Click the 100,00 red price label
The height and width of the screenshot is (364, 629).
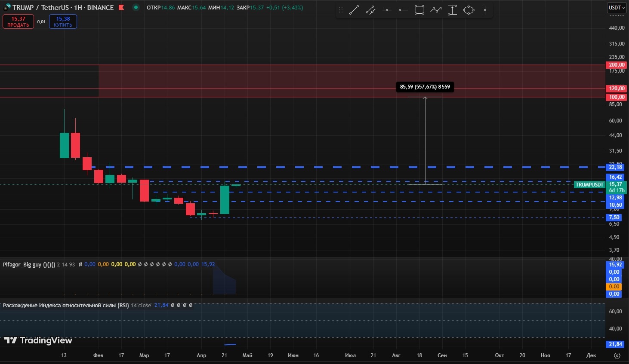[617, 97]
